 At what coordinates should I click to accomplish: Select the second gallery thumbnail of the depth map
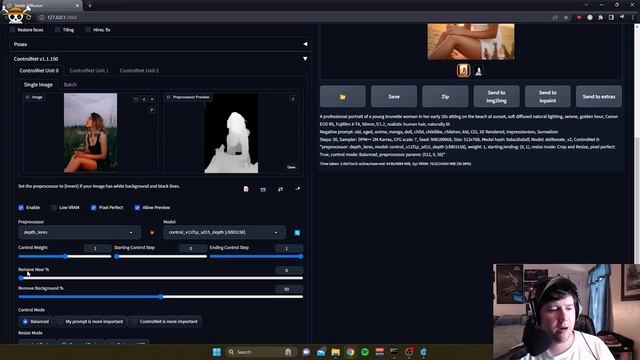(478, 71)
